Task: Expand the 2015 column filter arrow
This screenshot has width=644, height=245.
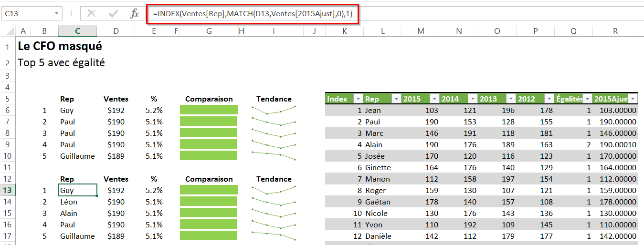Action: [x=434, y=99]
